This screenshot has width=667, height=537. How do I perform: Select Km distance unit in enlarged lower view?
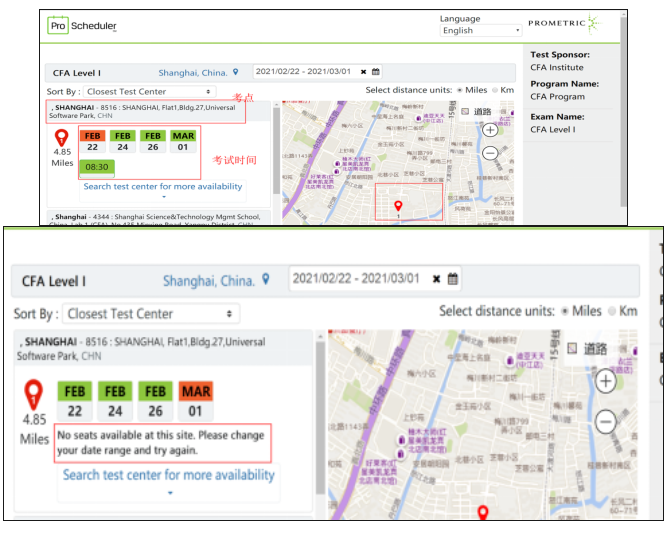pyautogui.click(x=611, y=311)
